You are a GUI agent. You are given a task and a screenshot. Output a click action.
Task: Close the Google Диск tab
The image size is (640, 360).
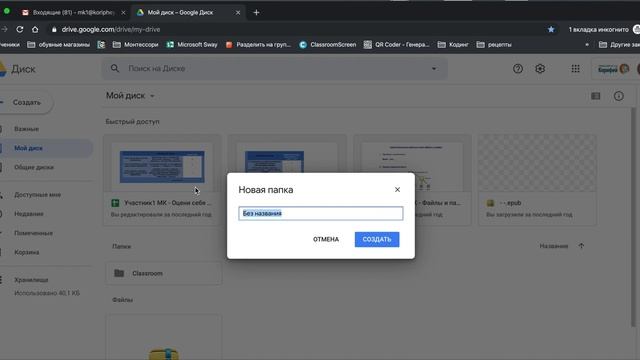pyautogui.click(x=238, y=13)
